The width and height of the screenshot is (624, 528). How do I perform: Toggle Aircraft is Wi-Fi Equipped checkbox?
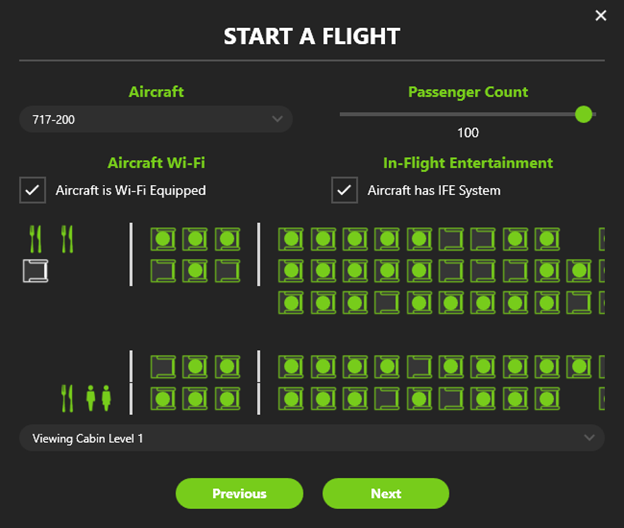coord(33,190)
